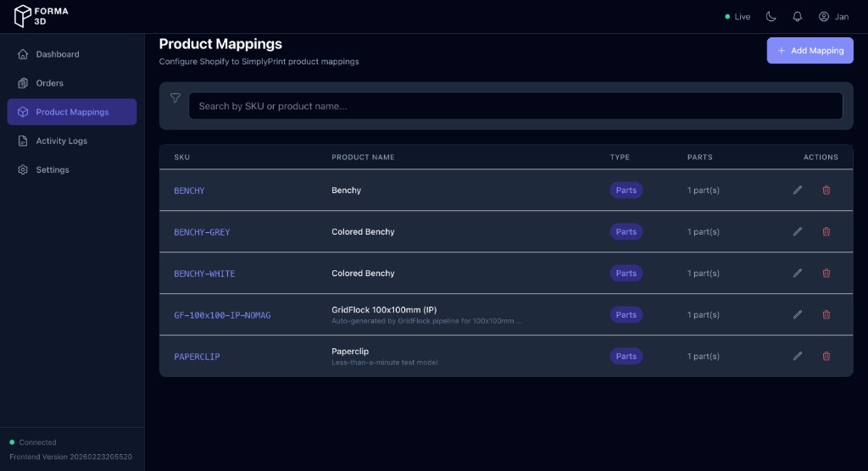This screenshot has width=868, height=471.
Task: Focus the SKU or product search field
Action: tap(515, 106)
